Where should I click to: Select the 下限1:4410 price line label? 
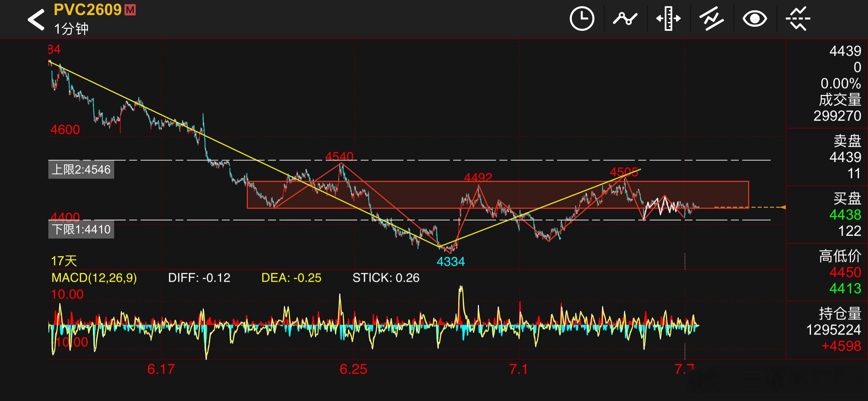coord(81,229)
